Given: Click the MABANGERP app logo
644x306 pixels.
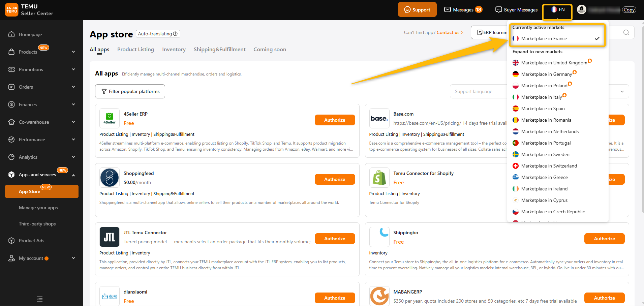Looking at the screenshot, I should (x=379, y=296).
